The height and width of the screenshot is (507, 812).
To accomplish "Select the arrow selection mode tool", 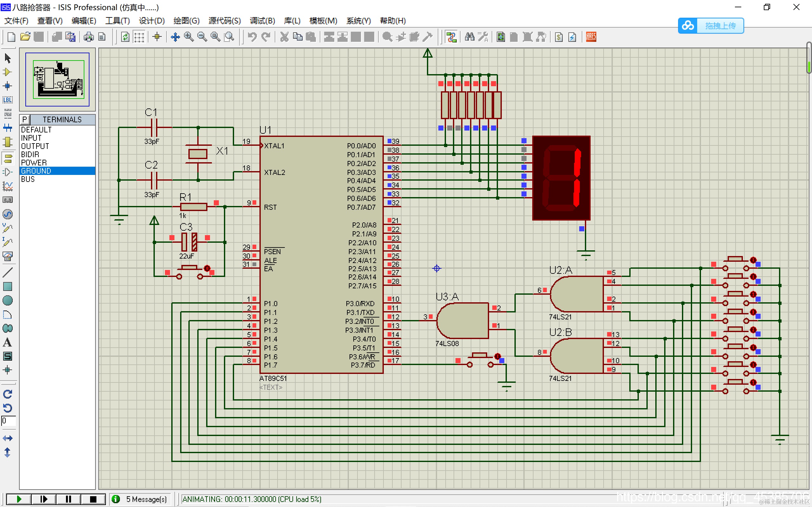I will click(8, 58).
